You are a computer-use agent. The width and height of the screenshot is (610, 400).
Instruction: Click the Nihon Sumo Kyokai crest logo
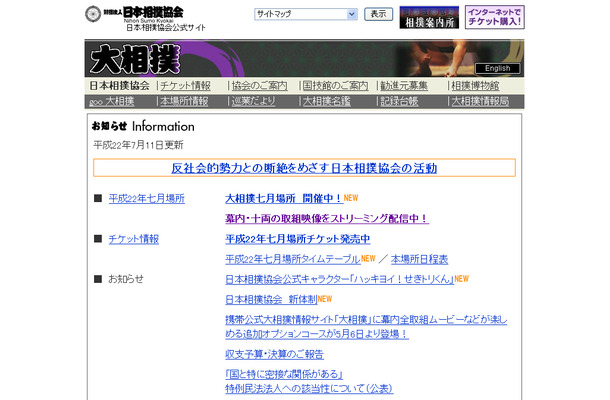93,14
